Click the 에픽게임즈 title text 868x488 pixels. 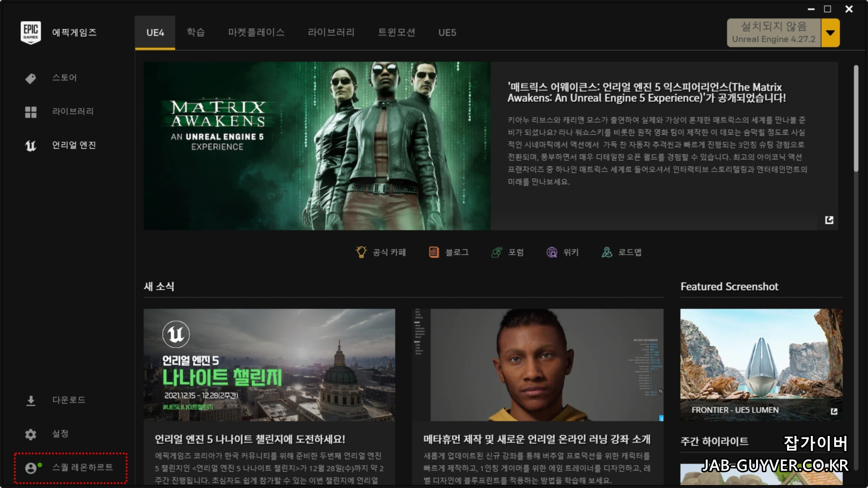[x=74, y=32]
